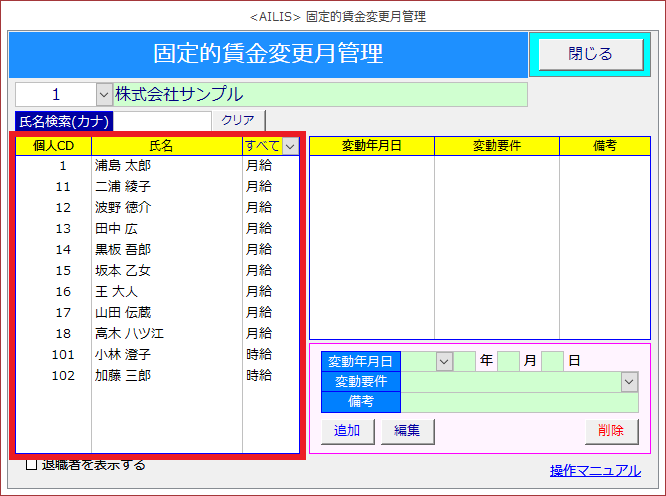This screenshot has width=666, height=496.
Task: Click the 備考 remarks input field
Action: pyautogui.click(x=519, y=403)
